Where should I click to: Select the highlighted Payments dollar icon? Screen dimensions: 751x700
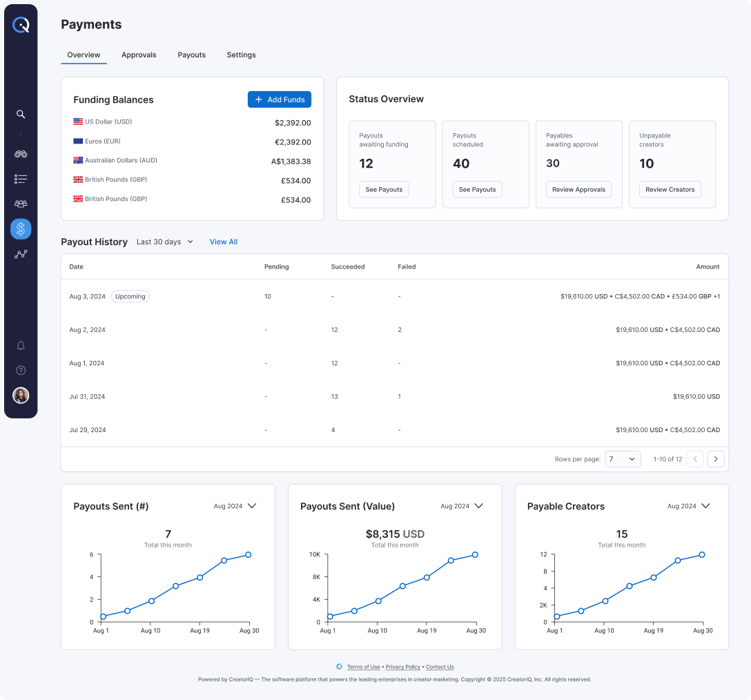(x=21, y=229)
